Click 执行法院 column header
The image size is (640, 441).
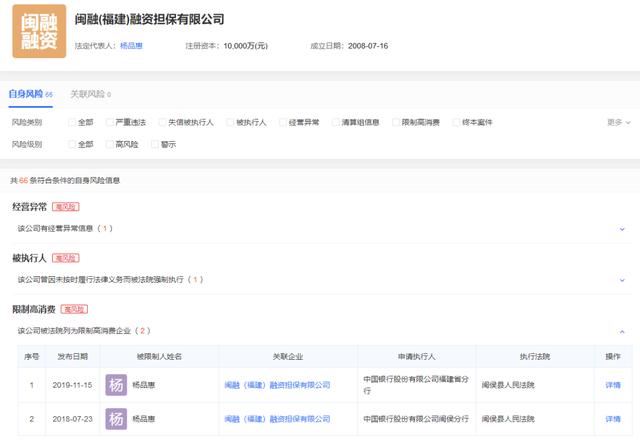click(535, 356)
